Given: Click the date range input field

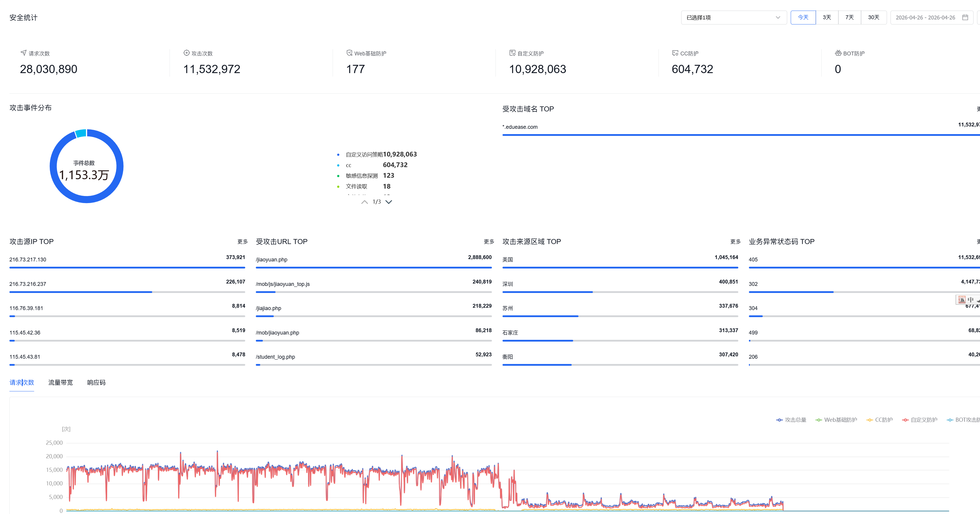Looking at the screenshot, I should click(925, 17).
